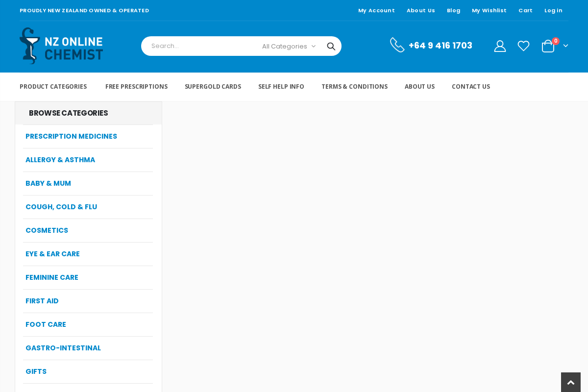The height and width of the screenshot is (392, 588).
Task: Open the SuperGold Cards menu item
Action: click(213, 86)
